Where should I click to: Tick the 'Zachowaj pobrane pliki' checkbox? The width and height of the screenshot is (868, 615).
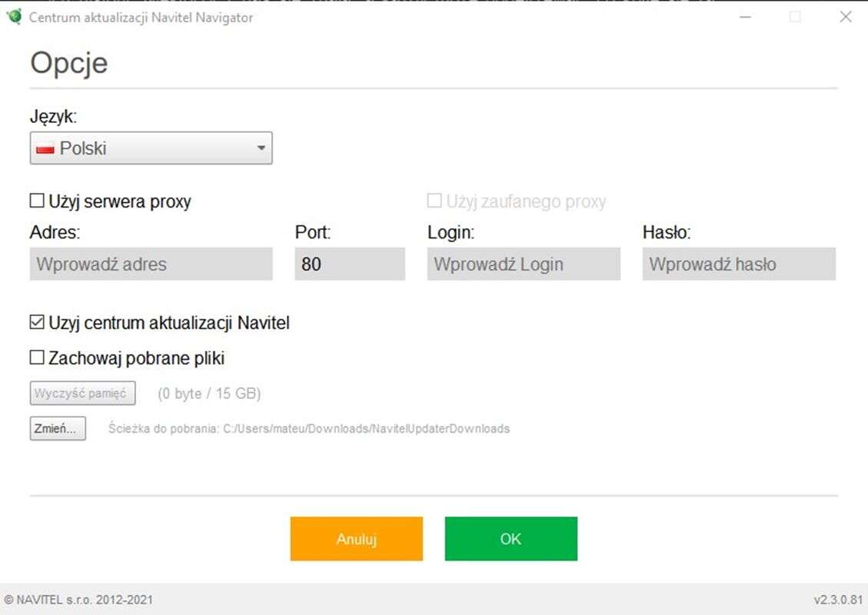(x=37, y=358)
